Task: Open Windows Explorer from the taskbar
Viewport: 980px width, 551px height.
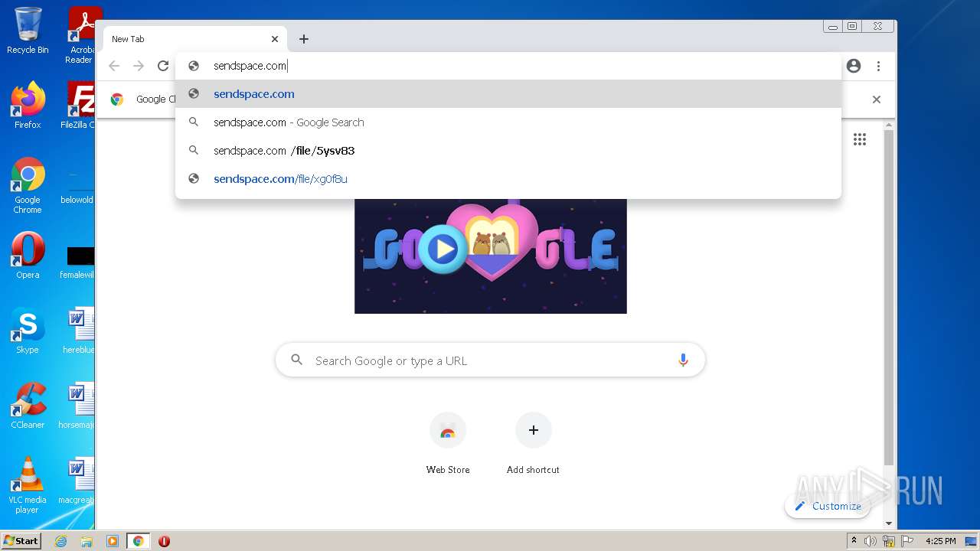Action: pos(87,541)
